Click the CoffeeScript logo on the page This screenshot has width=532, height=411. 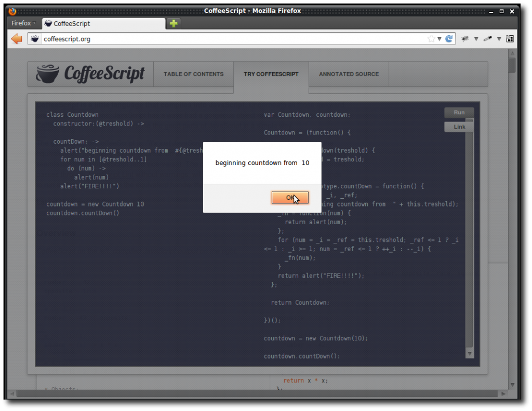point(90,74)
